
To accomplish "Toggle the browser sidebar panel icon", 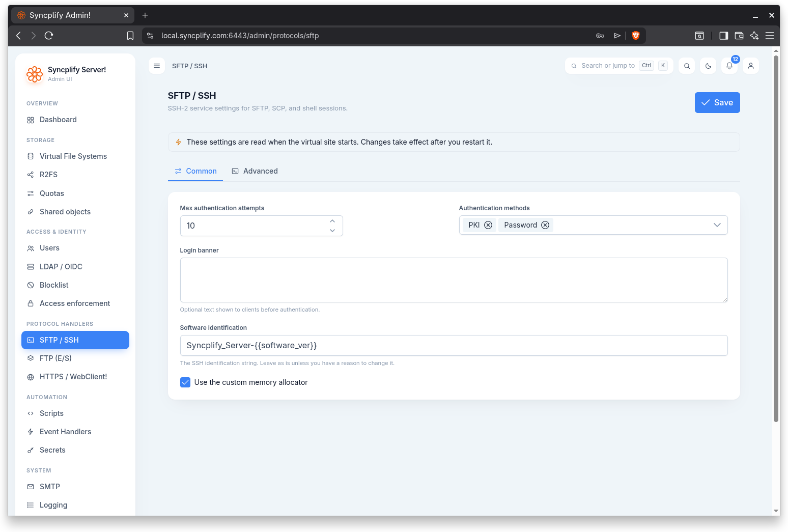I will [x=723, y=36].
